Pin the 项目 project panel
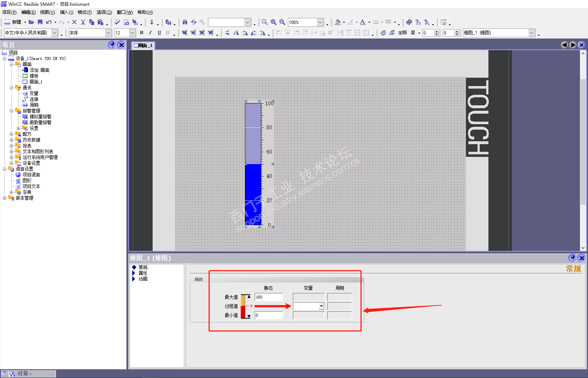588x378 pixels. point(112,45)
